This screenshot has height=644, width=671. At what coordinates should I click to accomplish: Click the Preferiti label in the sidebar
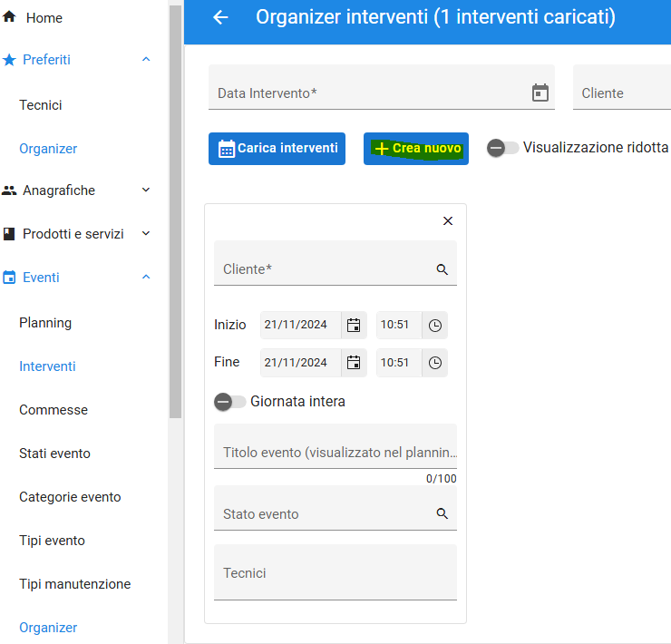(46, 60)
